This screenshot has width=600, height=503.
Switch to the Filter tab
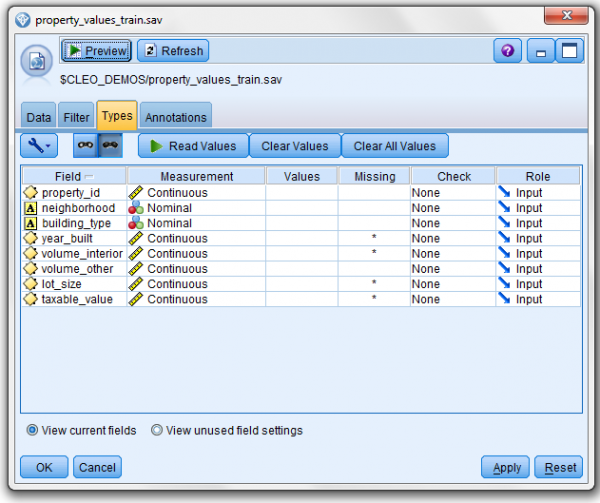click(x=76, y=116)
